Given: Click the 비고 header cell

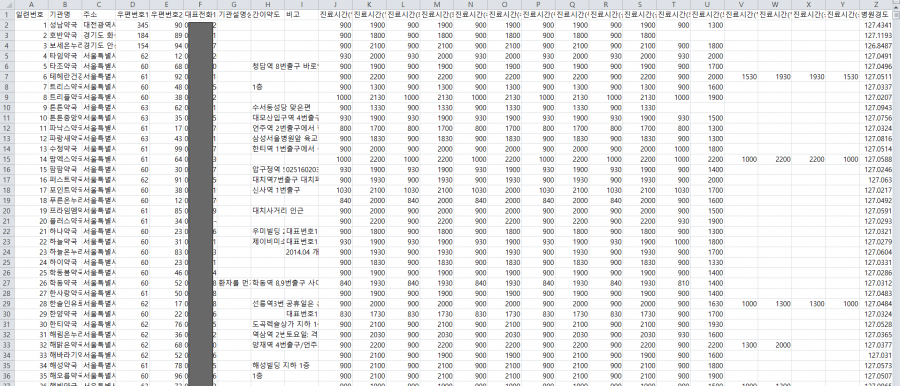Looking at the screenshot, I should pyautogui.click(x=301, y=14).
